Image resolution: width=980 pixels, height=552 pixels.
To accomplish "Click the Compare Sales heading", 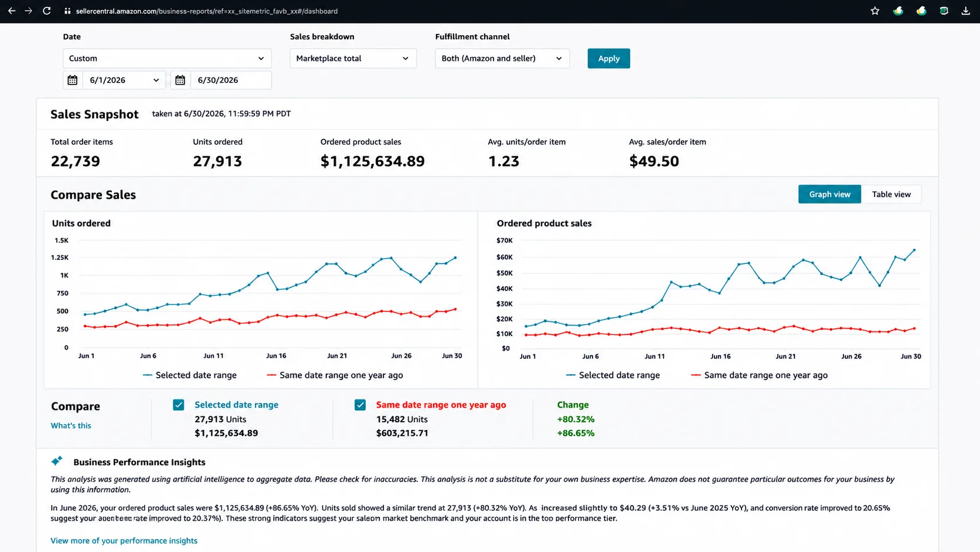I will click(93, 195).
